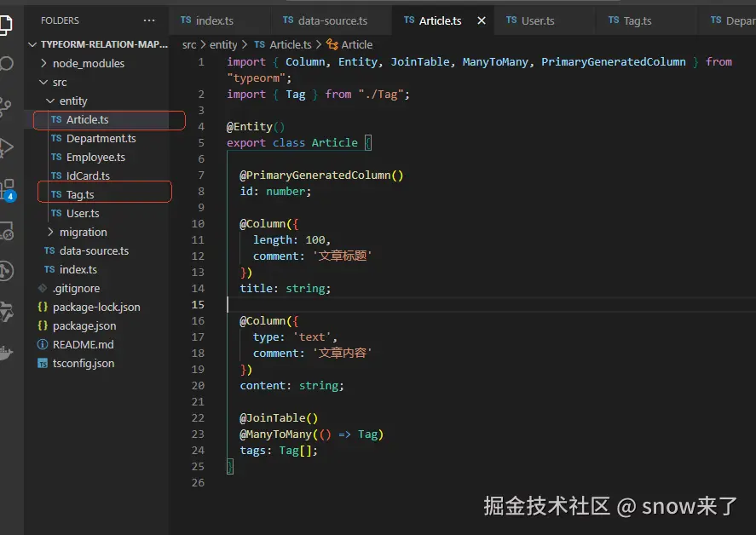Collapse the src folder chevron
This screenshot has height=535, width=756.
(43, 82)
